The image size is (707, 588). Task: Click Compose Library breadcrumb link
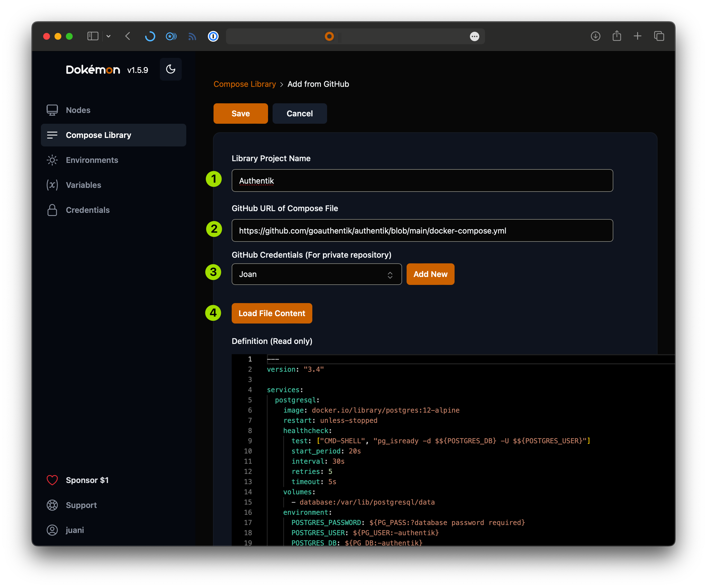click(x=244, y=84)
